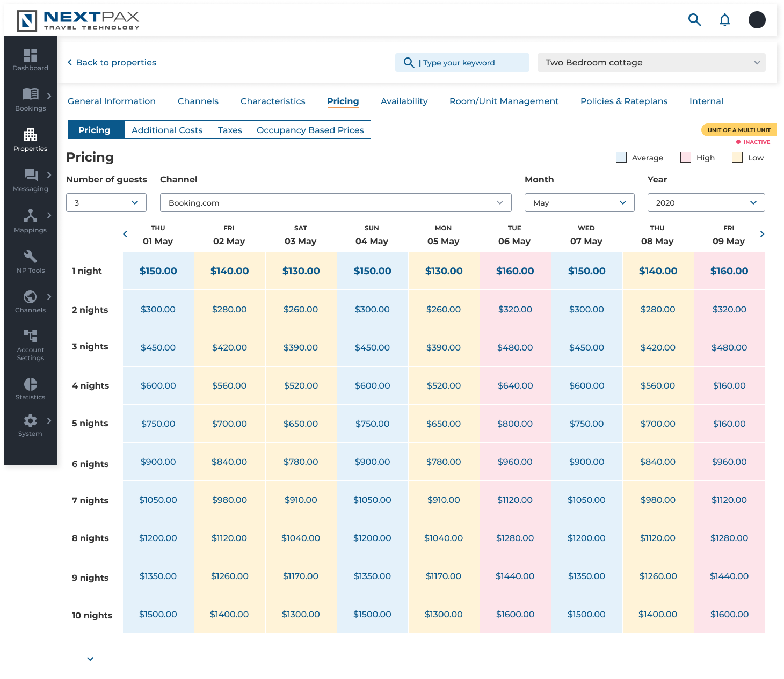
Task: Enable the Average price legend checkbox
Action: pos(621,157)
